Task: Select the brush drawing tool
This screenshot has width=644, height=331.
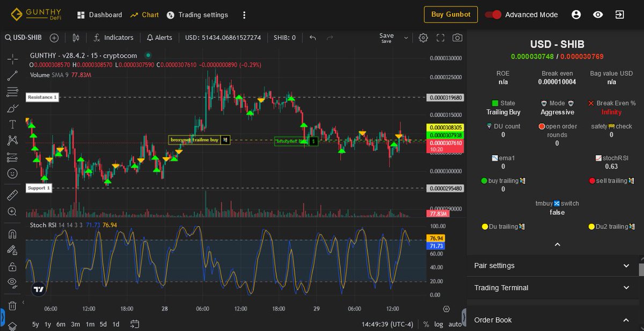Action: click(12, 108)
